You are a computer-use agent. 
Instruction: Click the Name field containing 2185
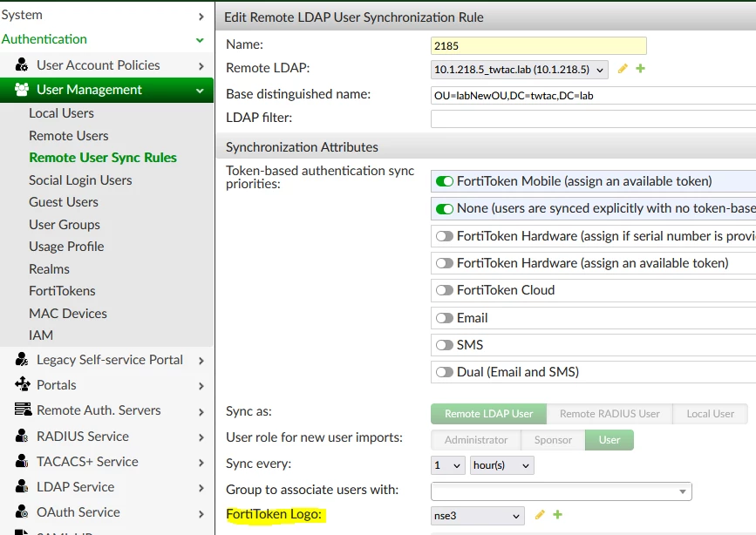539,46
